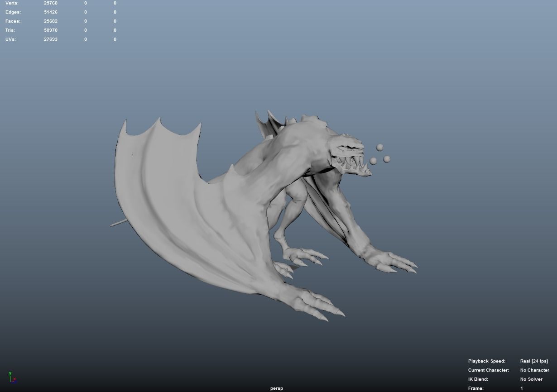Click the 'Frame:' label

point(476,388)
